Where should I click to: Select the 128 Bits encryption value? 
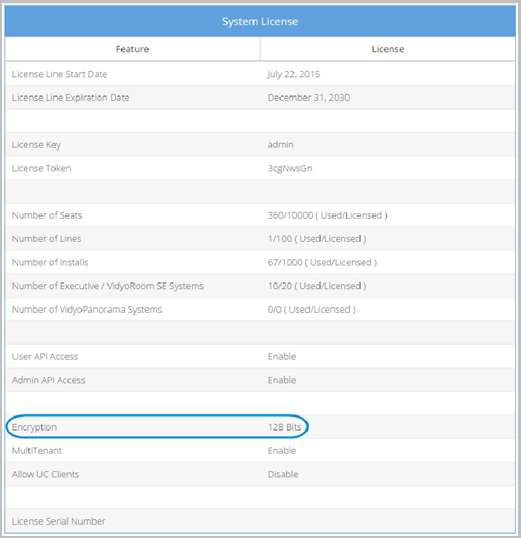(285, 427)
